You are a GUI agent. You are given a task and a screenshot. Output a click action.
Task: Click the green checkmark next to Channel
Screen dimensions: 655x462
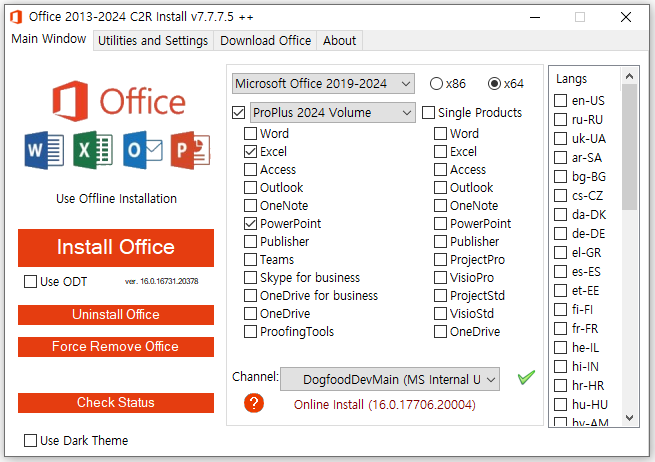click(x=526, y=378)
